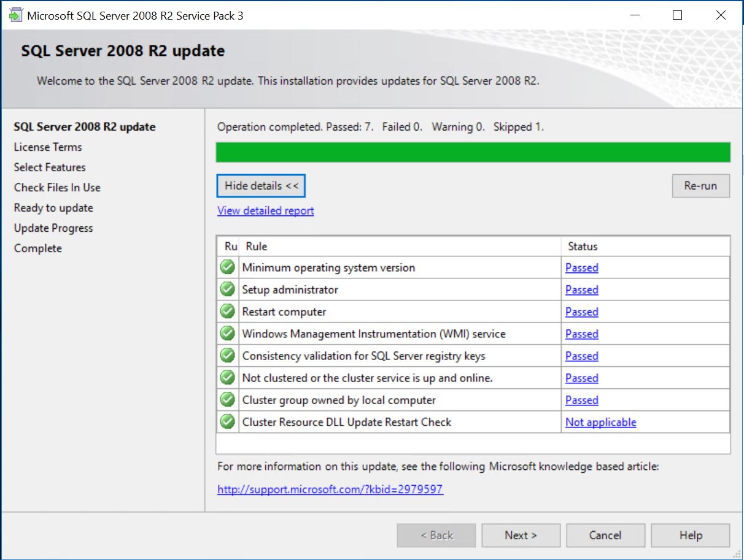Select the Select Features step
Image resolution: width=744 pixels, height=560 pixels.
pos(50,167)
